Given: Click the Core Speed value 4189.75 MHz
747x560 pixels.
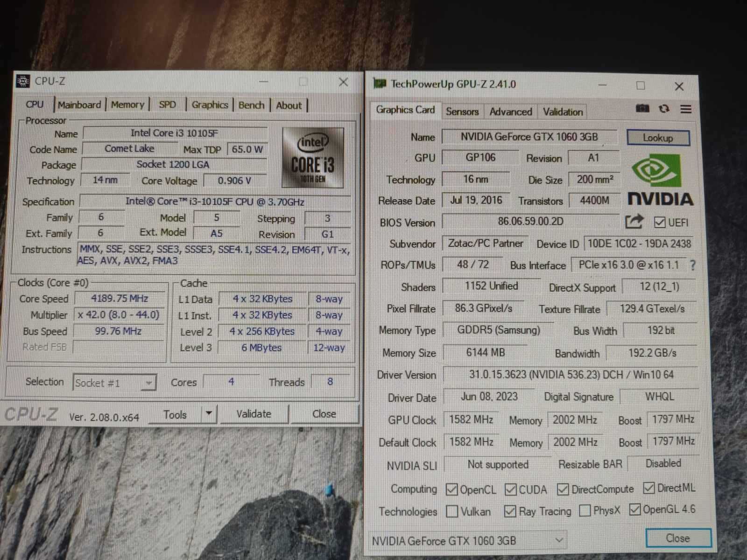Looking at the screenshot, I should pos(120,299).
